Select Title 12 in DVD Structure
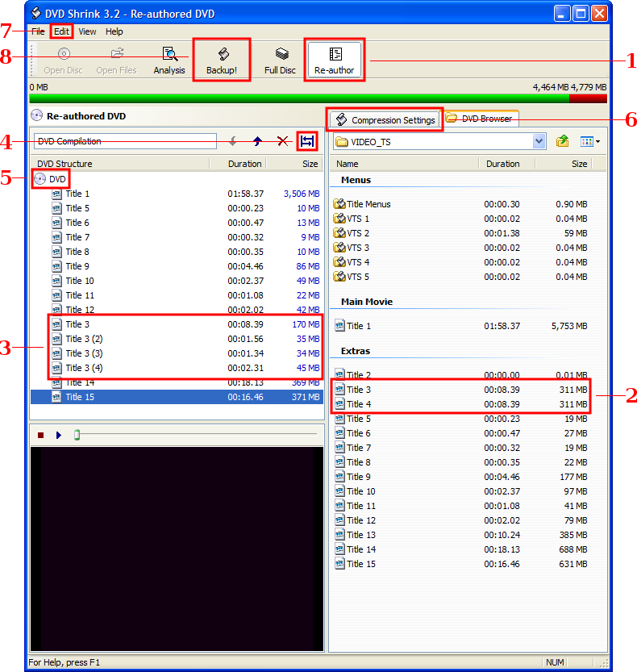The width and height of the screenshot is (637, 672). pos(80,309)
